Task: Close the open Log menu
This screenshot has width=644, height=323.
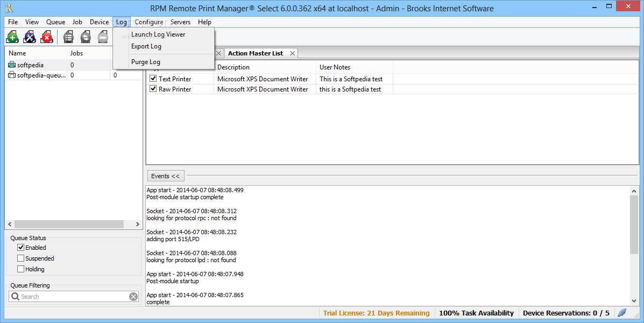Action: tap(122, 22)
